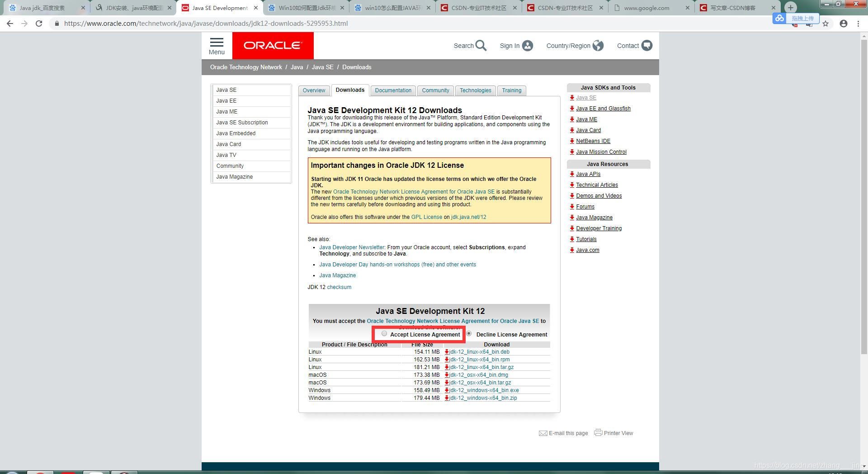868x474 pixels.
Task: Click the E-mail this page envelope icon
Action: click(543, 433)
